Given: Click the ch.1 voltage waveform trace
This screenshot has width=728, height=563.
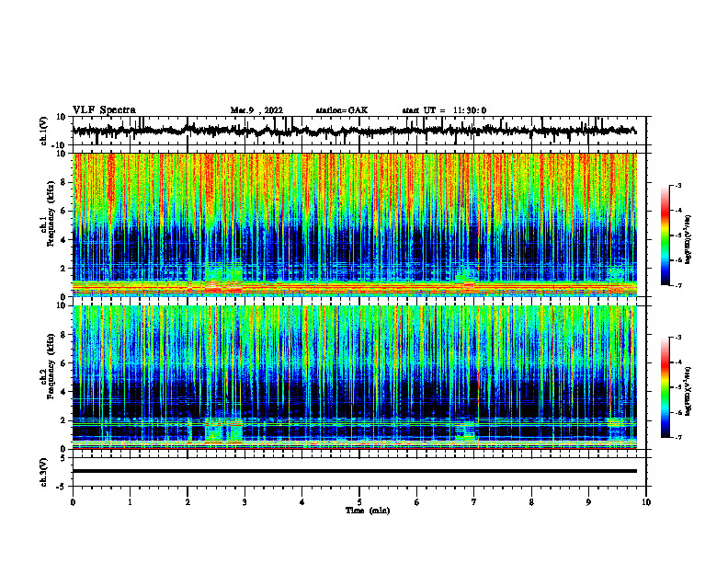Looking at the screenshot, I should pyautogui.click(x=355, y=131).
